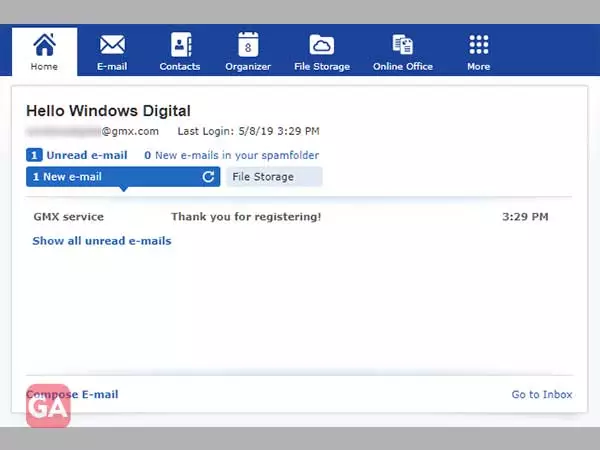Screen dimensions: 600x450
Task: Click Compose E-mail link
Action: coord(72,395)
